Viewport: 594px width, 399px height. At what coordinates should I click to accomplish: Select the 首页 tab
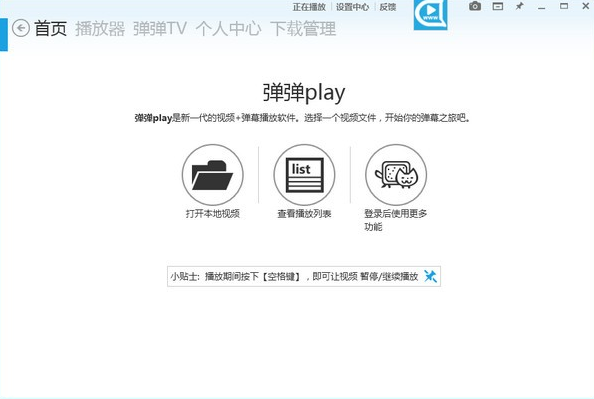[50, 29]
